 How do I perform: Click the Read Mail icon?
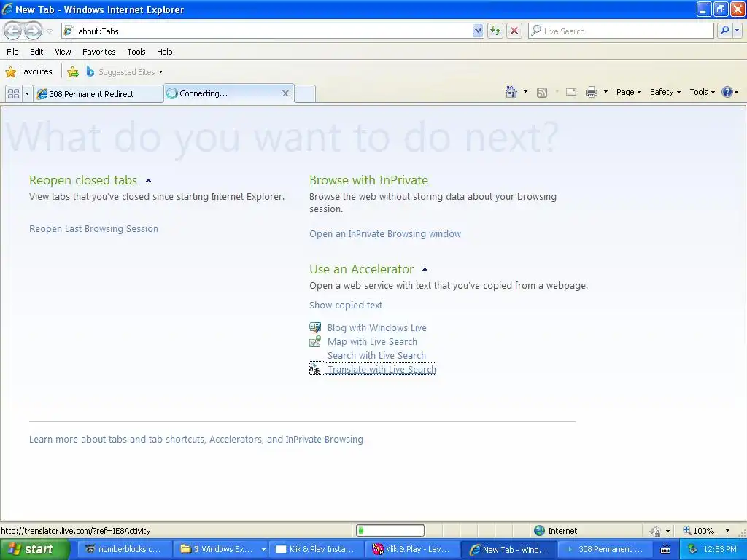570,93
